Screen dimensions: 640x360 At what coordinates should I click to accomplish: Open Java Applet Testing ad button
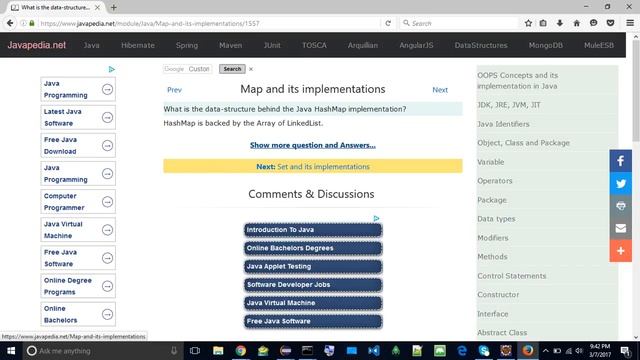[313, 267]
